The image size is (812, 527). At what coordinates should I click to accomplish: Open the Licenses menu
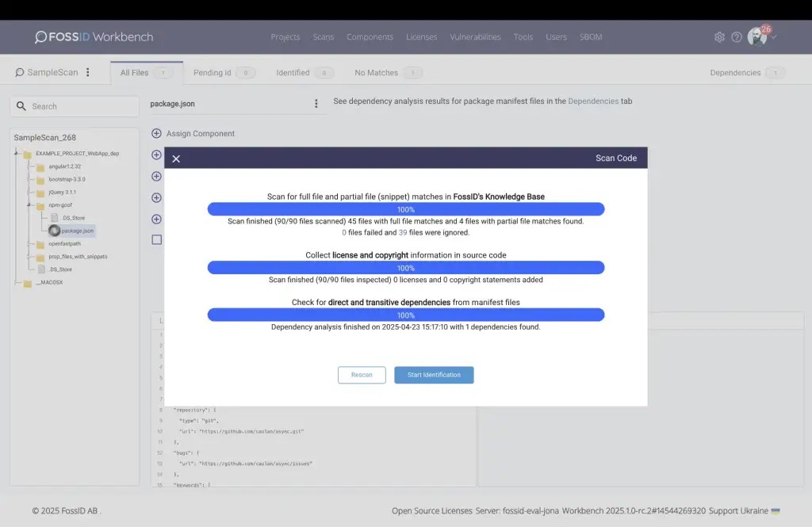tap(422, 37)
